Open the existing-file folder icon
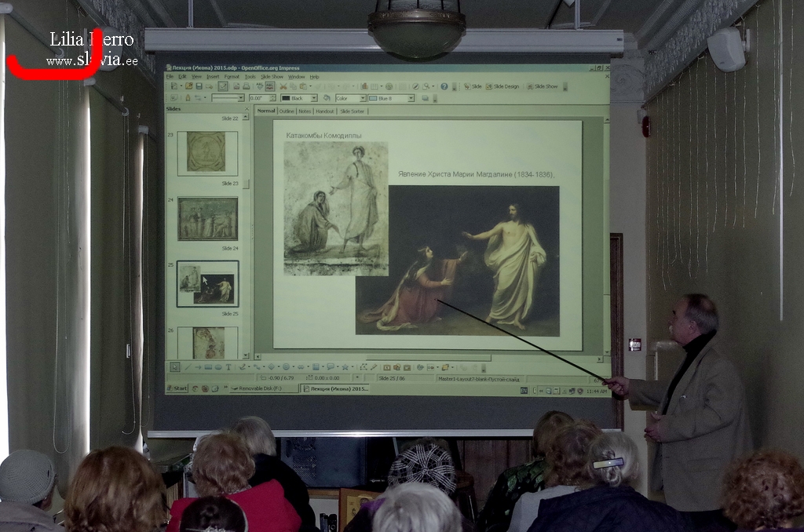Image resolution: width=804 pixels, height=532 pixels. (x=188, y=86)
